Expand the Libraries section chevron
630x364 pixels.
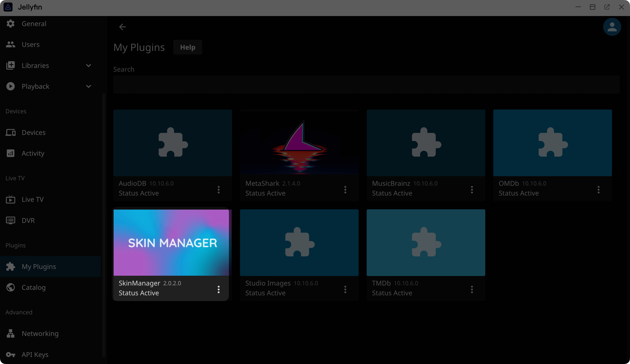pyautogui.click(x=89, y=66)
